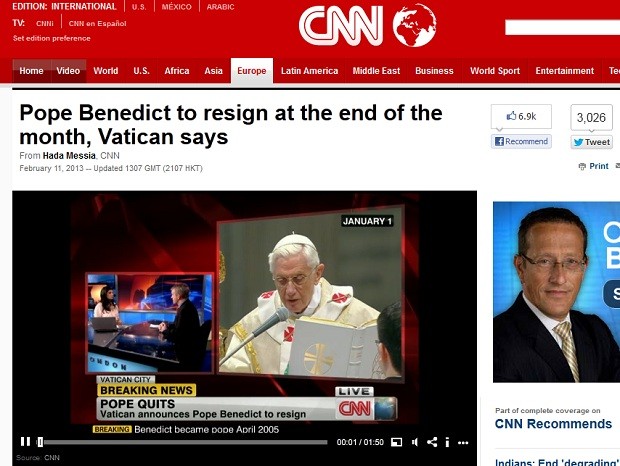Pause the video with the pause button
The width and height of the screenshot is (620, 466).
click(25, 441)
